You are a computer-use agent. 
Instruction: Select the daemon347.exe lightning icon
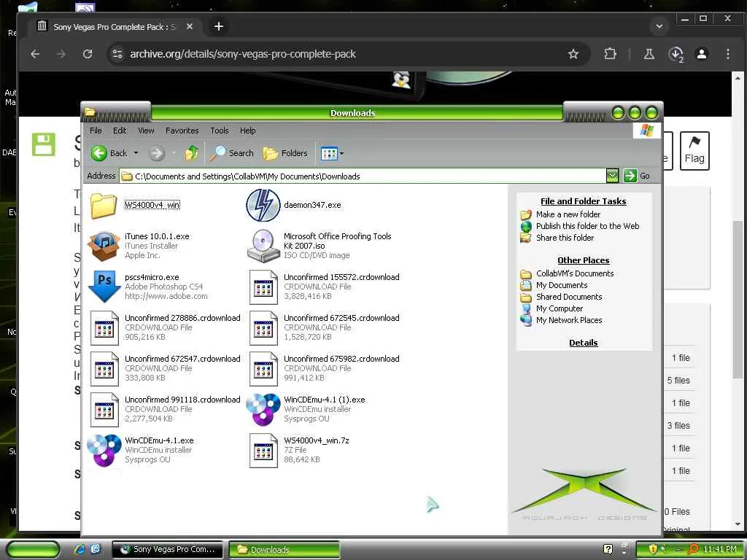click(x=263, y=205)
